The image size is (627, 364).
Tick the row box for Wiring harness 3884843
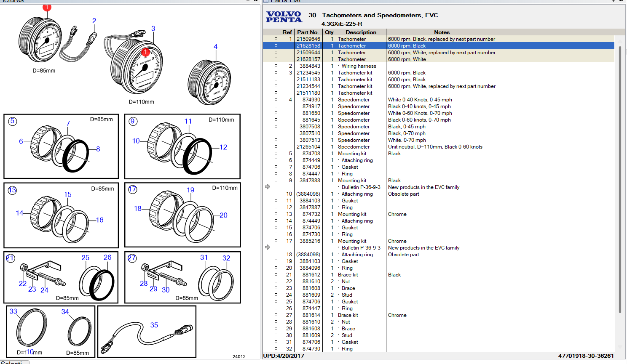point(276,66)
